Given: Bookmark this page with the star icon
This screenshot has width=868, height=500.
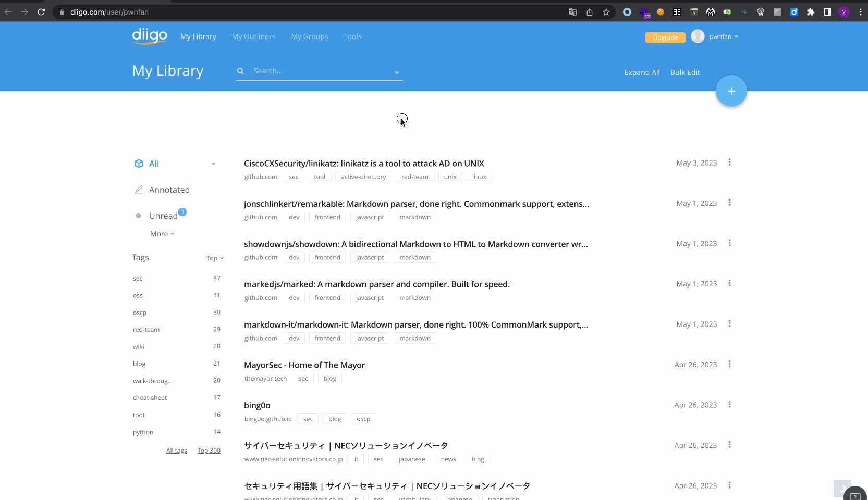Looking at the screenshot, I should coord(606,12).
